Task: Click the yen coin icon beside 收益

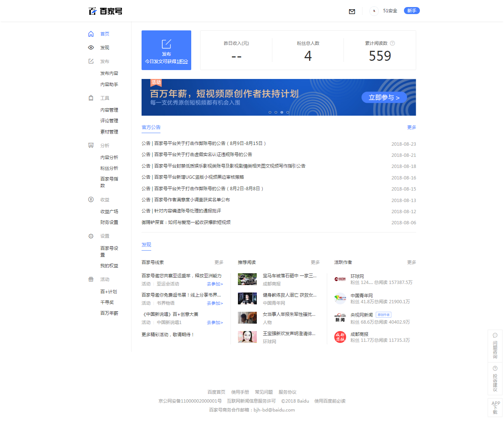Action: (91, 199)
